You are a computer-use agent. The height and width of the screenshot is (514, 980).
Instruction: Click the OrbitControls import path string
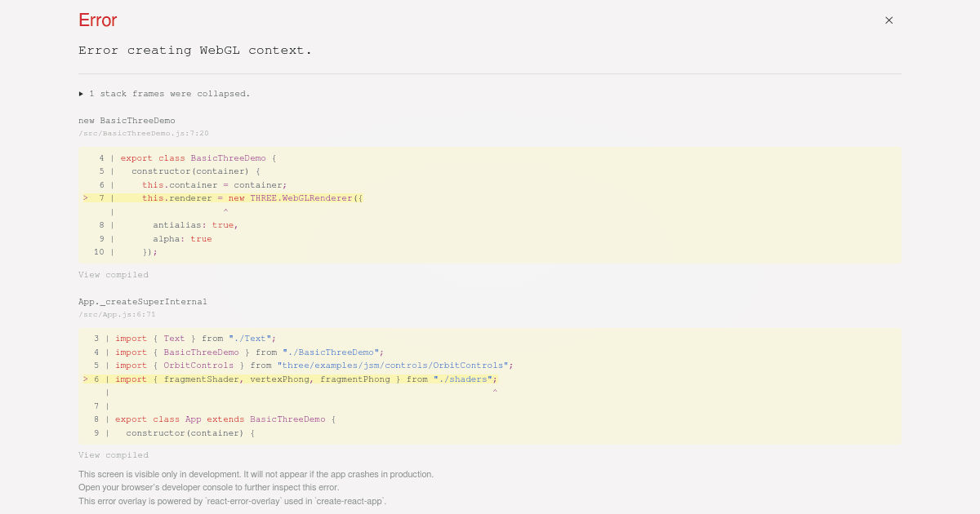point(394,365)
